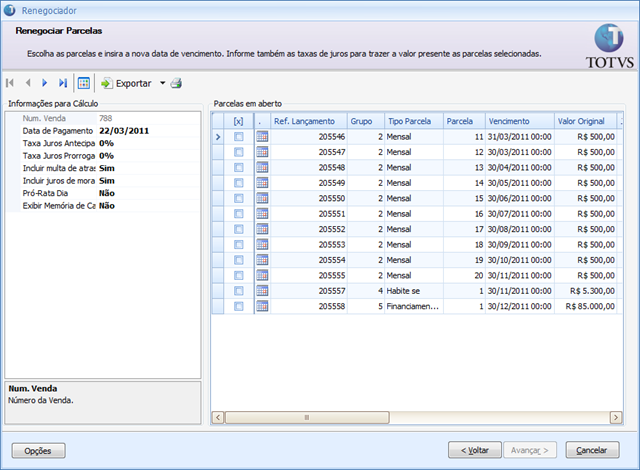Check the box for lançamento 205547
The width and height of the screenshot is (640, 470).
(x=239, y=152)
